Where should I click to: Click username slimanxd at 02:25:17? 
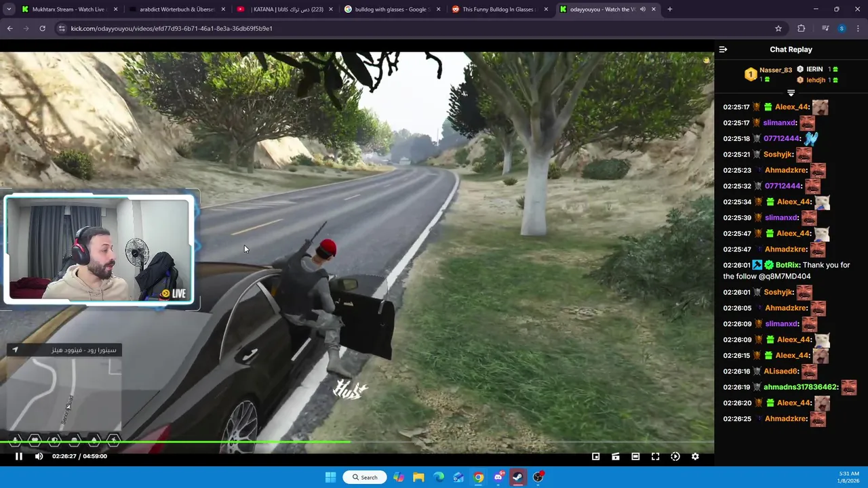click(x=780, y=123)
